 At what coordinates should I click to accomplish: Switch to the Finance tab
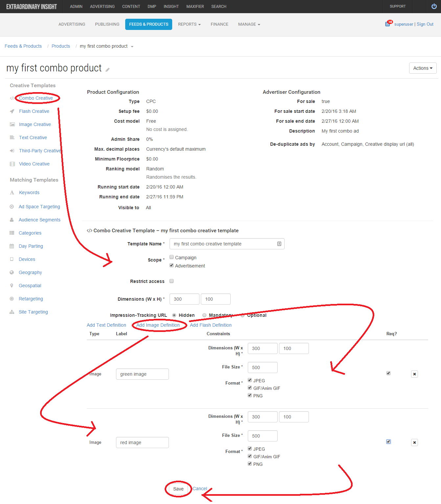pos(220,24)
